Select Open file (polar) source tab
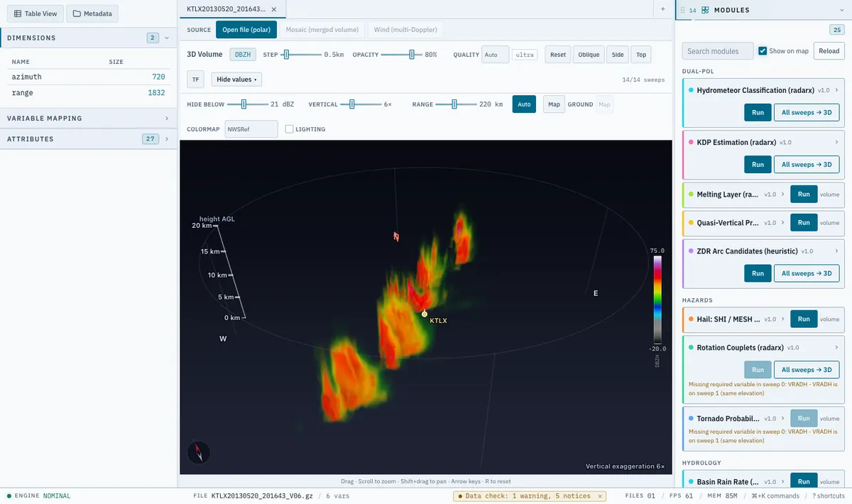852x504 pixels. [246, 30]
